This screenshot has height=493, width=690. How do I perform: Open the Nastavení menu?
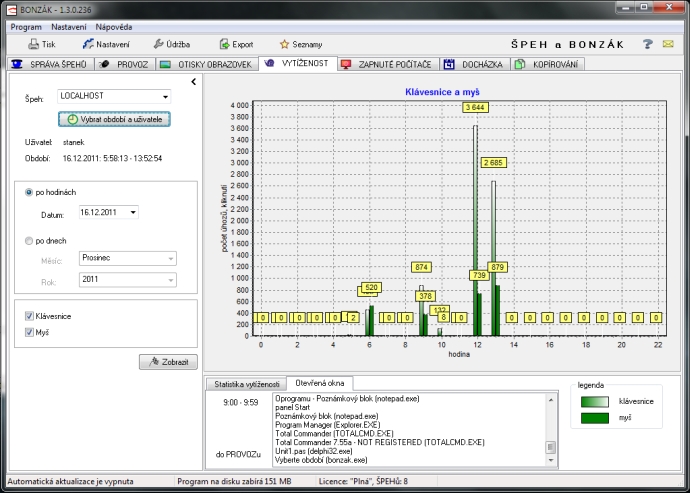[x=69, y=27]
